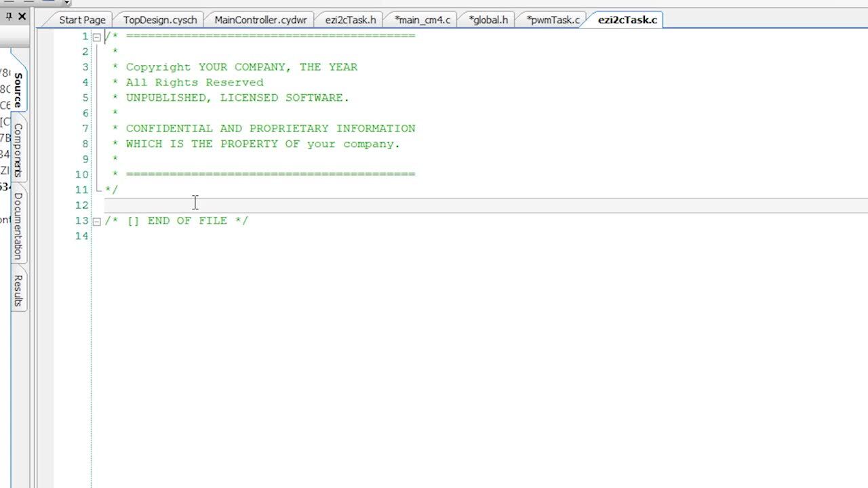This screenshot has width=868, height=488.
Task: Switch to the unsaved main_cm4.c tab
Action: 422,20
